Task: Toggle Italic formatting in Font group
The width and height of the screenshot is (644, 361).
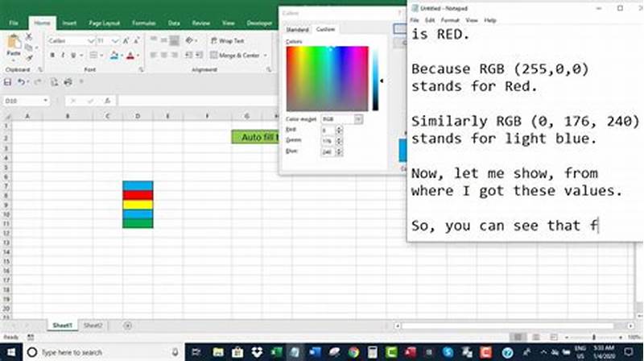Action: pyautogui.click(x=63, y=55)
